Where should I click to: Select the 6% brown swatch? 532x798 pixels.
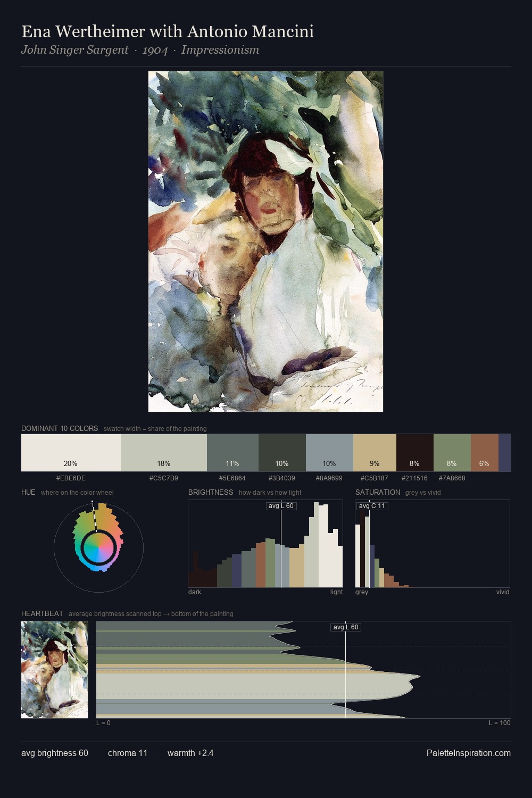[485, 453]
